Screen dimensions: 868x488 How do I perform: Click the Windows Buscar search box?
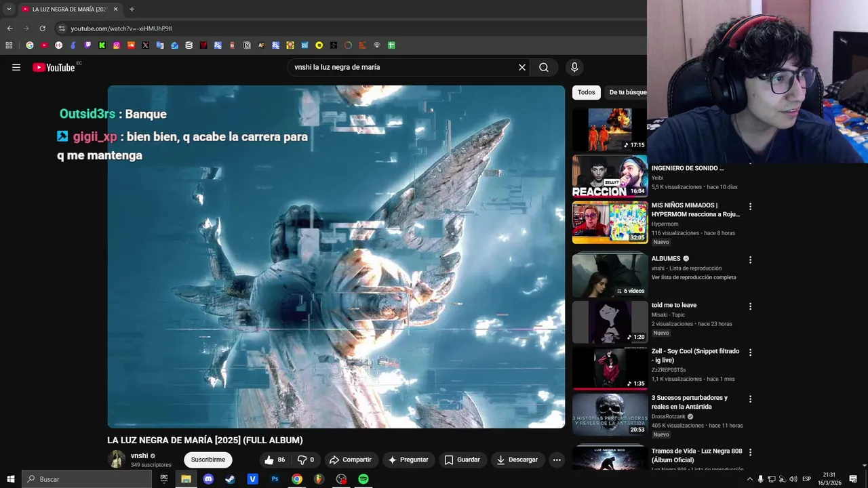(87, 479)
